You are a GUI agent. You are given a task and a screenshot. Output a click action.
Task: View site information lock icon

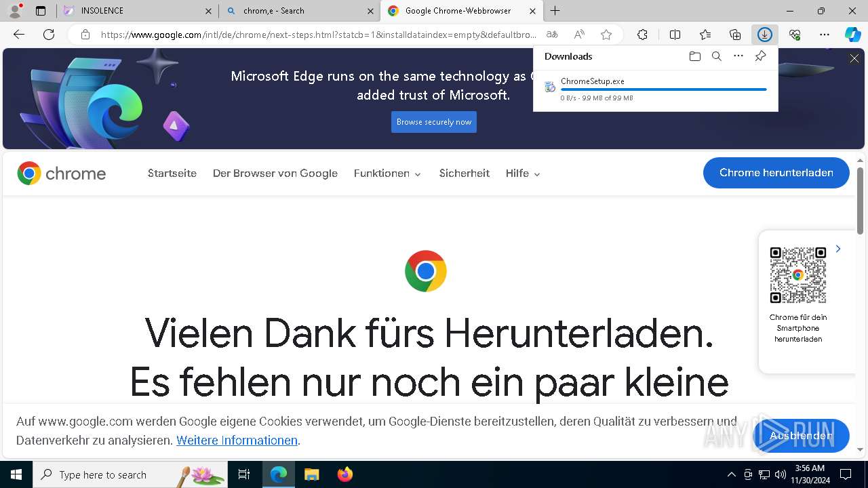pyautogui.click(x=85, y=35)
